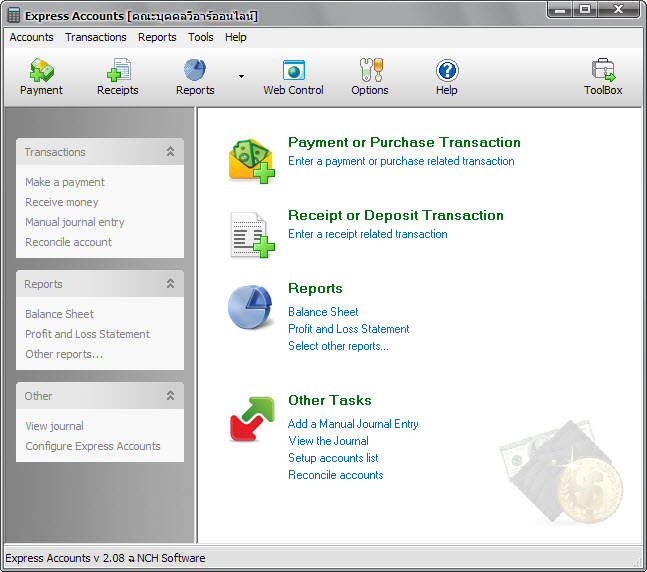This screenshot has width=647, height=572.
Task: Open Profit and Loss Statement in the main pane
Action: point(349,329)
